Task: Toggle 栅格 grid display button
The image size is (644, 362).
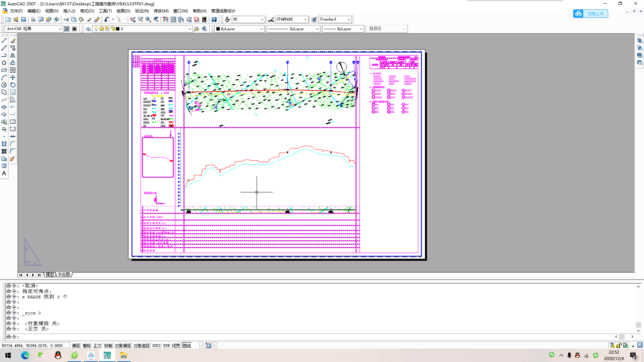Action: click(x=87, y=346)
